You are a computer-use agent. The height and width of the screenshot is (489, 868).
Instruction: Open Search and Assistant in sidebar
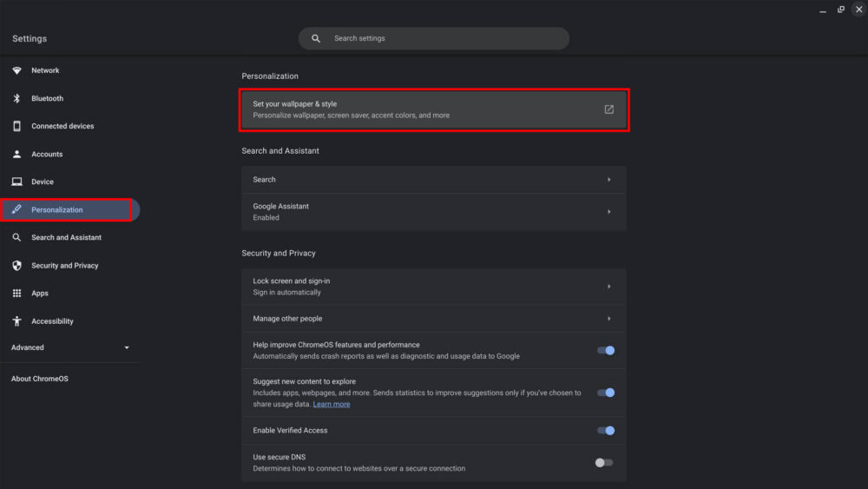coord(66,237)
